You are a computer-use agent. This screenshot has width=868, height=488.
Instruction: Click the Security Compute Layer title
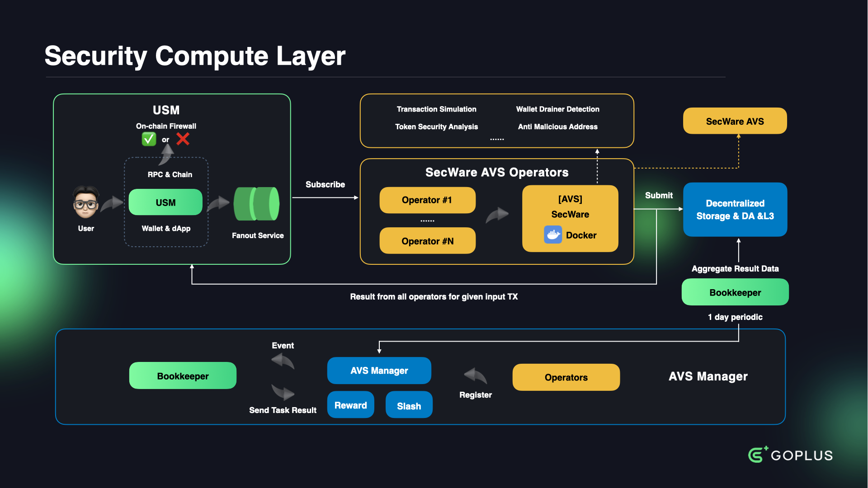[195, 56]
